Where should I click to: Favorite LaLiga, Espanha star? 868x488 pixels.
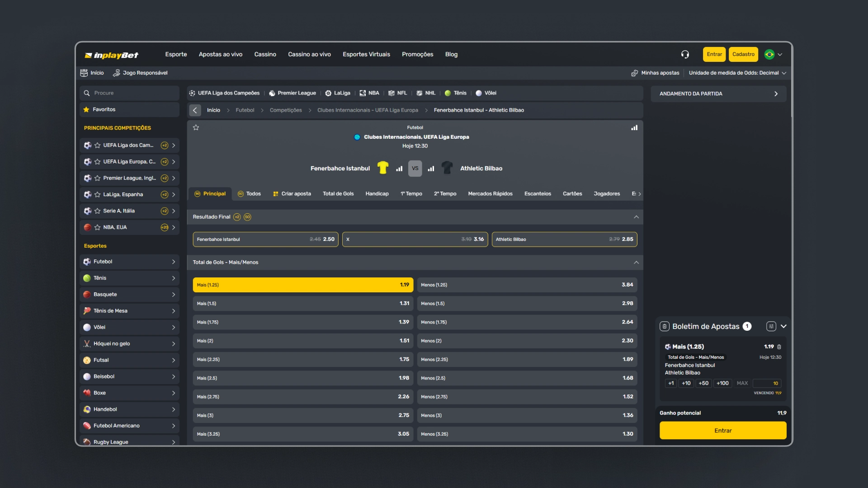(97, 195)
